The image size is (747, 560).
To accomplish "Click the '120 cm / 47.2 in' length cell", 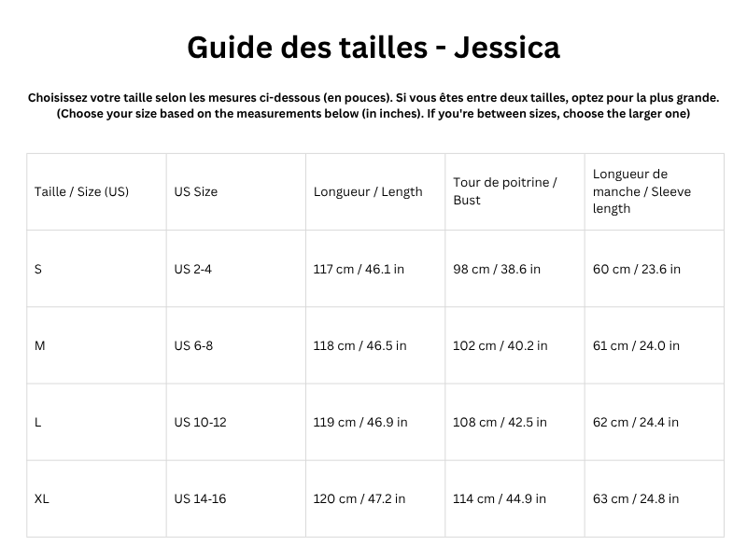I will click(359, 498).
